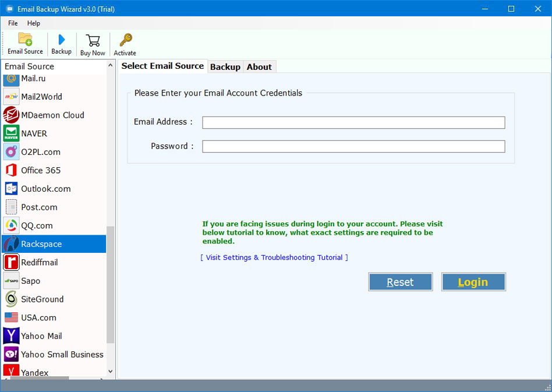The image size is (552, 392).
Task: Click the Login button
Action: pos(473,282)
